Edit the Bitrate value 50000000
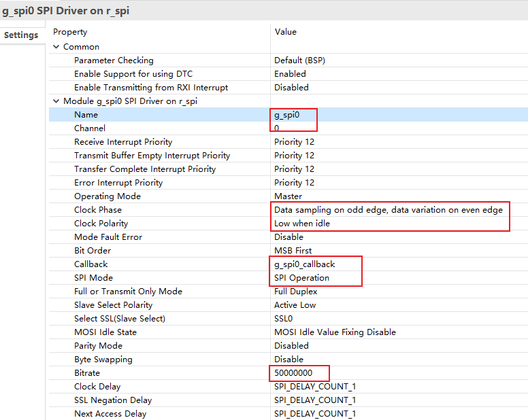Viewport: 528px width, 420px height. point(293,373)
